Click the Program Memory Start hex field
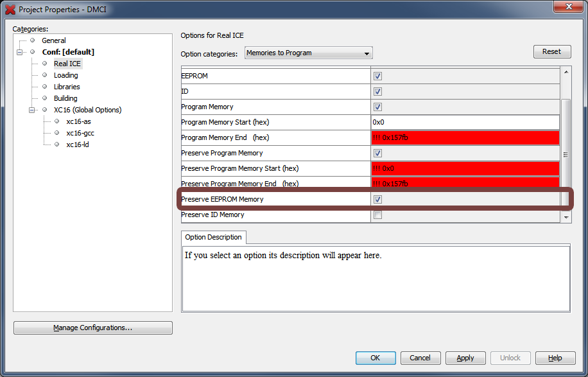588x377 pixels. pyautogui.click(x=465, y=122)
